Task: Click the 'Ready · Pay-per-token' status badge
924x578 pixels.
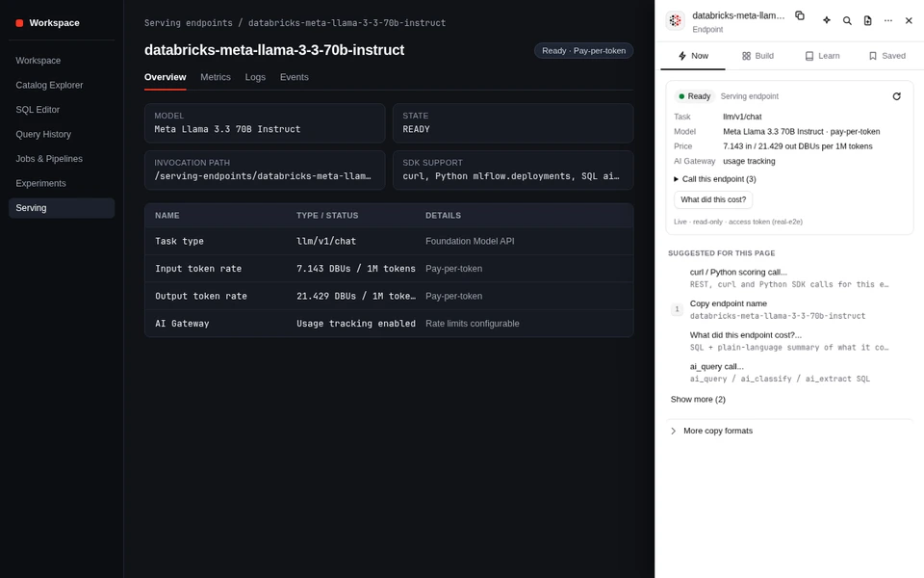Action: tap(583, 51)
